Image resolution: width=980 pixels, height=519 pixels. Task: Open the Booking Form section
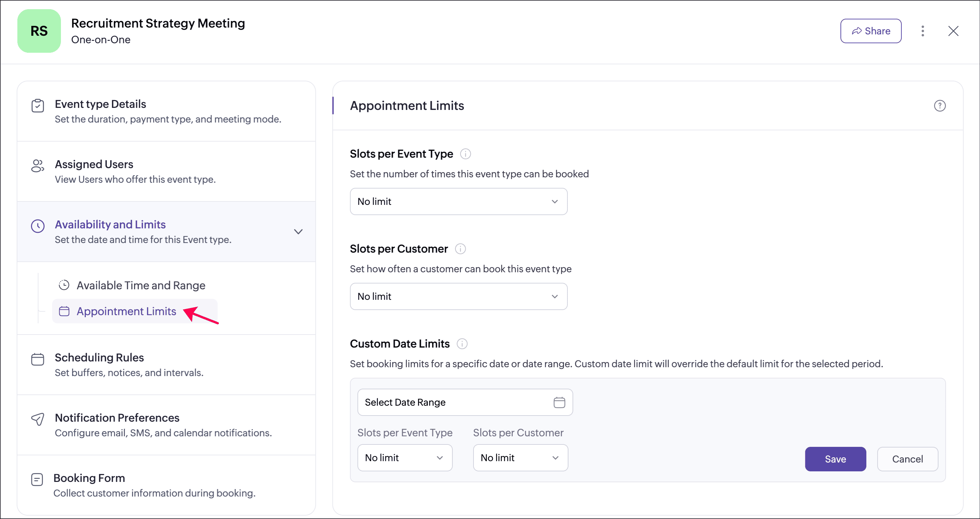coord(89,478)
